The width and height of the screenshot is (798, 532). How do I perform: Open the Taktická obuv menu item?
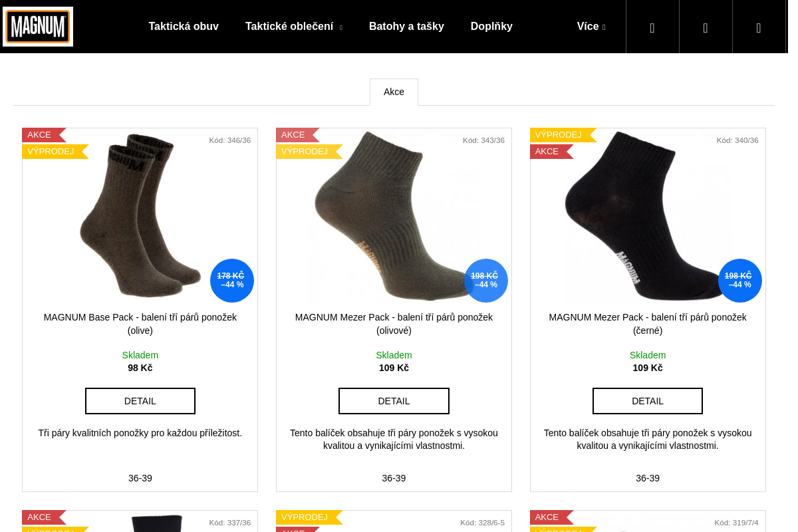click(x=184, y=27)
